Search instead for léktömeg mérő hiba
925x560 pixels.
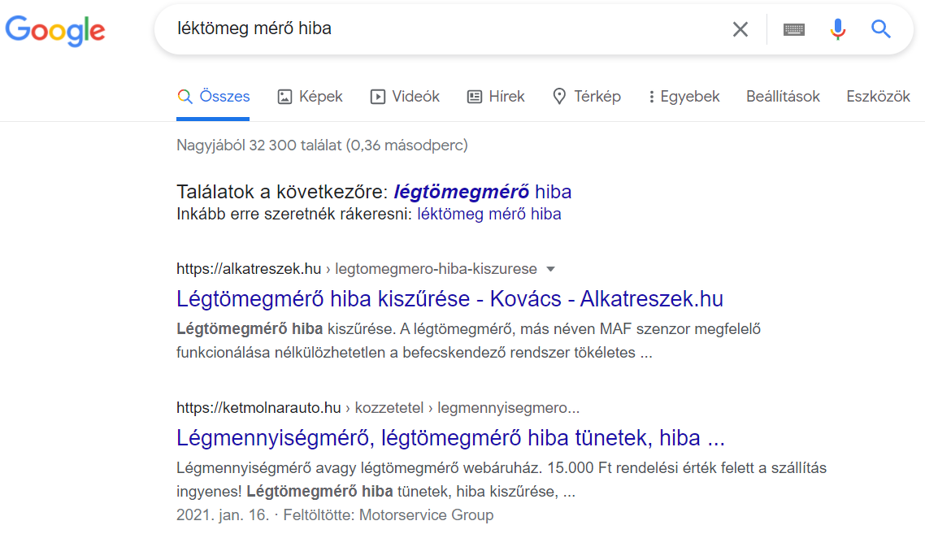pos(489,215)
